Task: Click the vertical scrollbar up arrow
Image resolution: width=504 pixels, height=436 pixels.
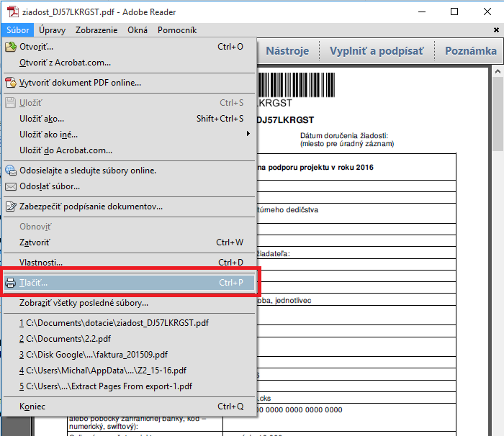Action: point(498,71)
